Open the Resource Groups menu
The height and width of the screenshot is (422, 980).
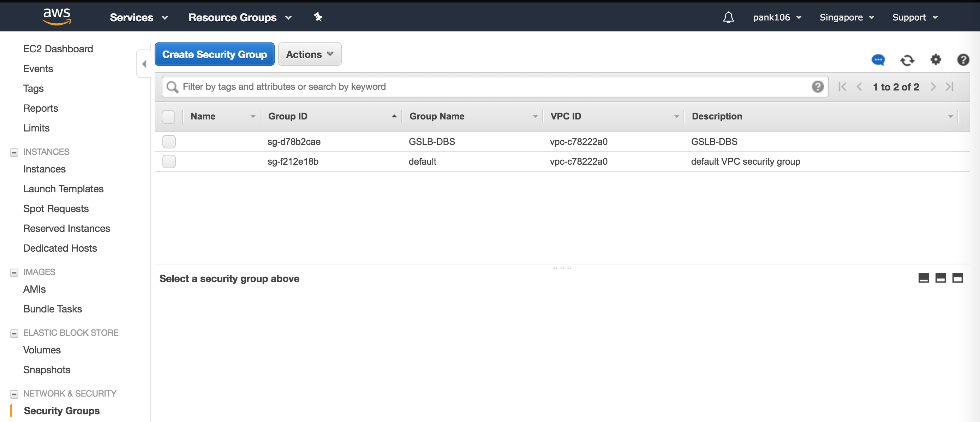click(240, 18)
